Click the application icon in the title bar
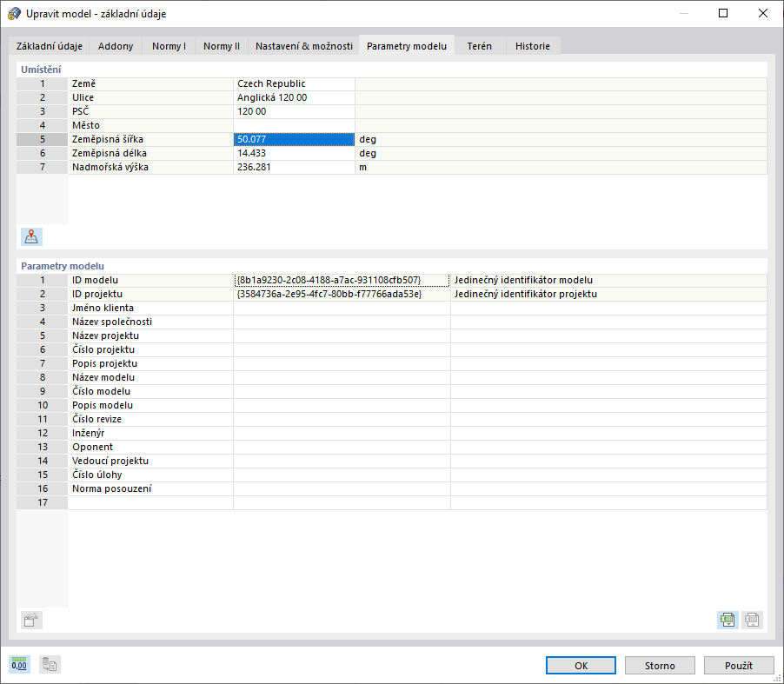Viewport: 784px width, 684px height. tap(14, 14)
